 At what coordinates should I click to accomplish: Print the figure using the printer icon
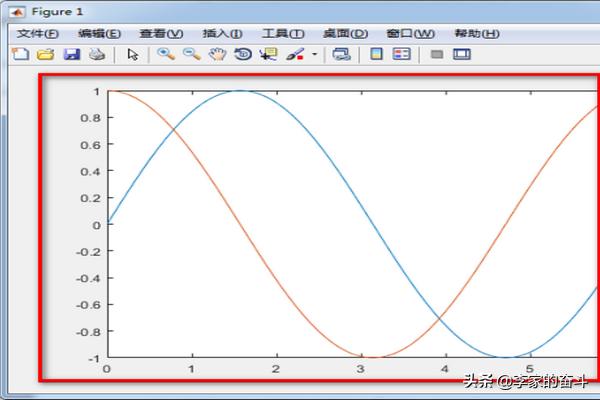tap(96, 54)
